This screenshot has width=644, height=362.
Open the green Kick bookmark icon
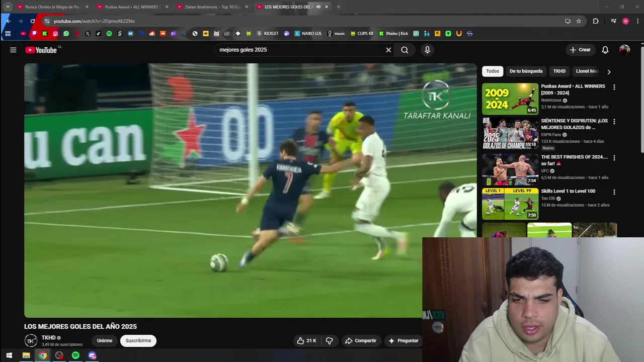click(45, 34)
